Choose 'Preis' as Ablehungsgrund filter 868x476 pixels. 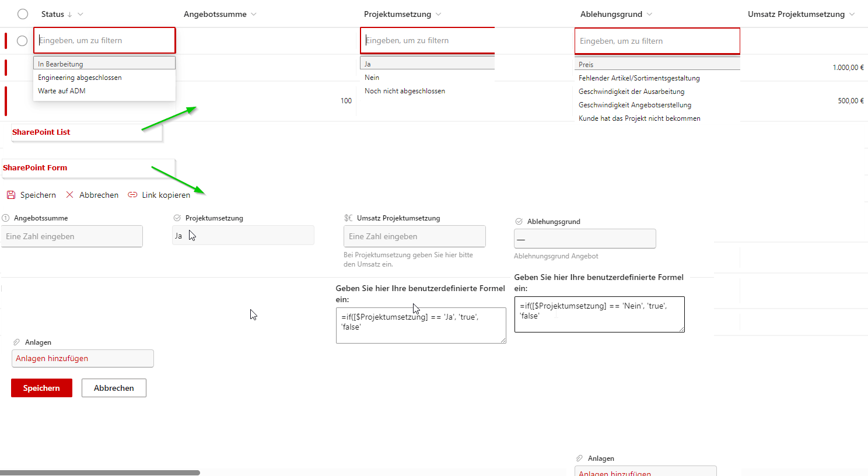pyautogui.click(x=657, y=64)
